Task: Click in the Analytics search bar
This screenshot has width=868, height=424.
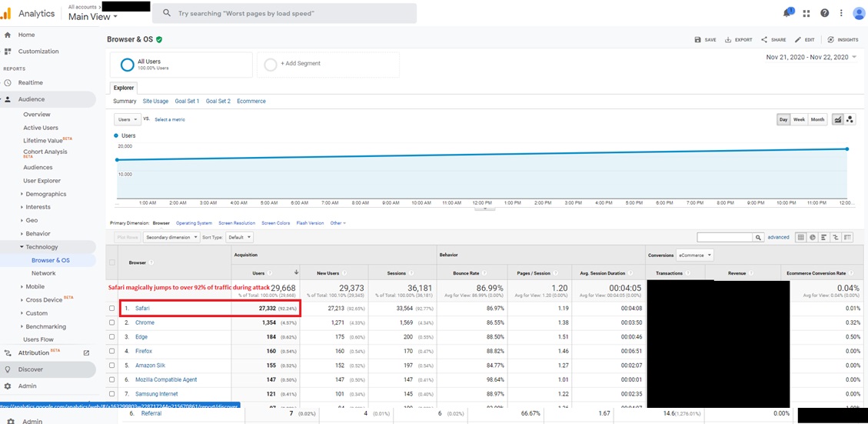Action: pos(284,13)
